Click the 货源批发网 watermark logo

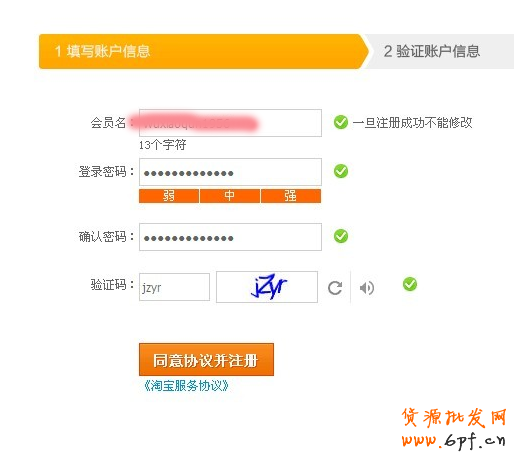454,428
